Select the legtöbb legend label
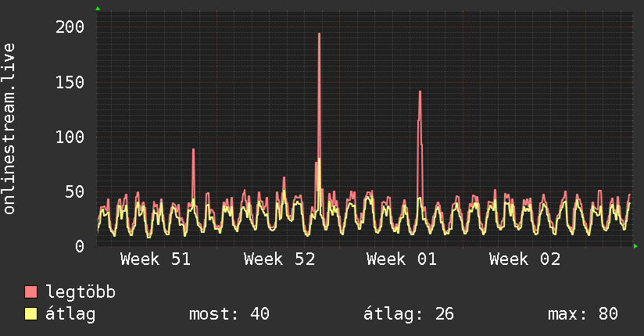Image resolution: width=644 pixels, height=336 pixels. click(x=80, y=292)
